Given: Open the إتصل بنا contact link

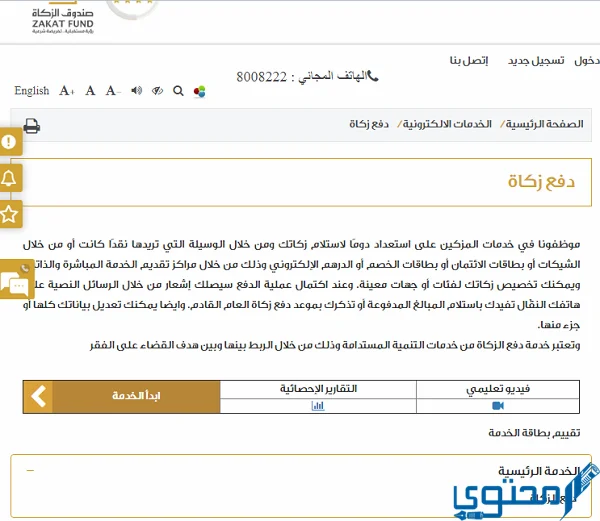Looking at the screenshot, I should point(469,60).
